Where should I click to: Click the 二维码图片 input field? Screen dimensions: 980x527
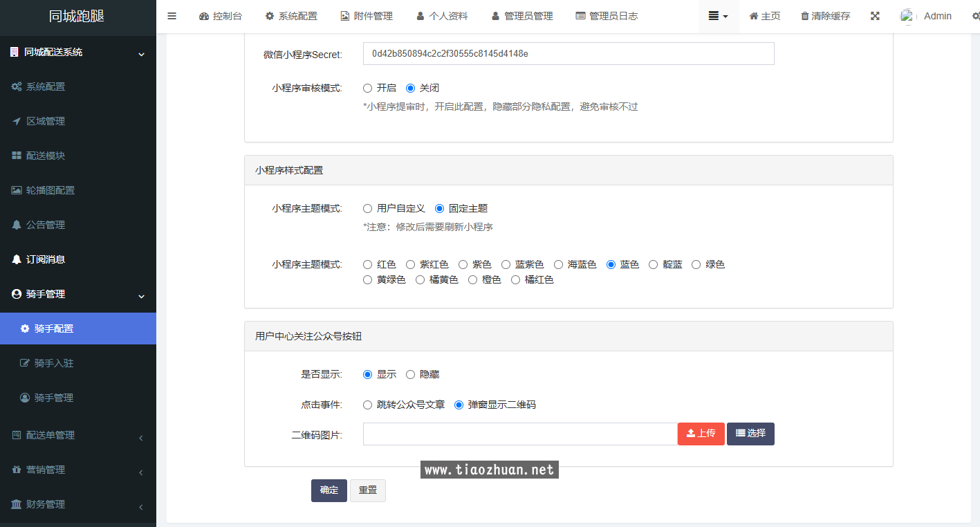(x=519, y=434)
